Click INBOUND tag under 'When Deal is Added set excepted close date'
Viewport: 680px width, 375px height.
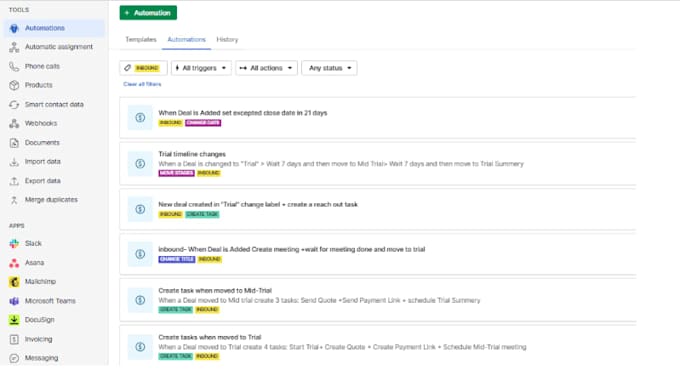point(171,123)
